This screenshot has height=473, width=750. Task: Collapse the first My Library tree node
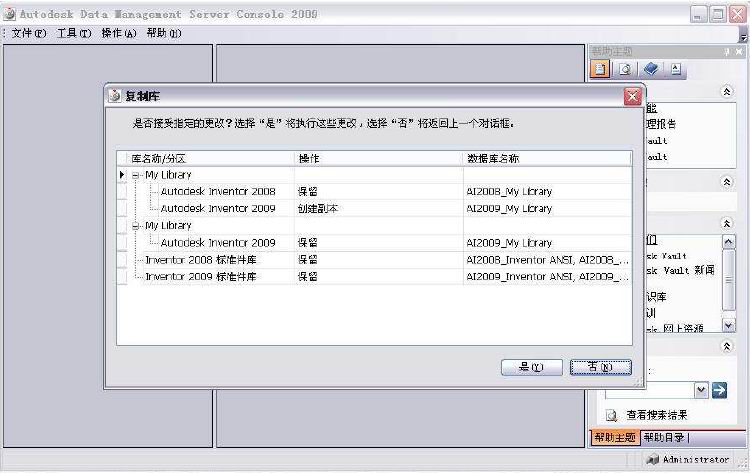pos(135,176)
